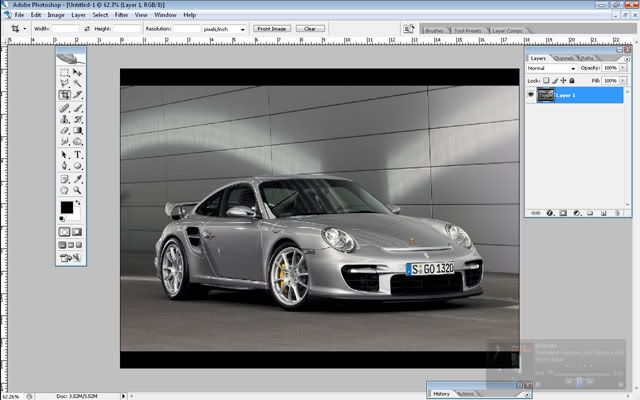Select the Rectangular Marquee tool
Screen dimensions: 640x400
tap(64, 73)
